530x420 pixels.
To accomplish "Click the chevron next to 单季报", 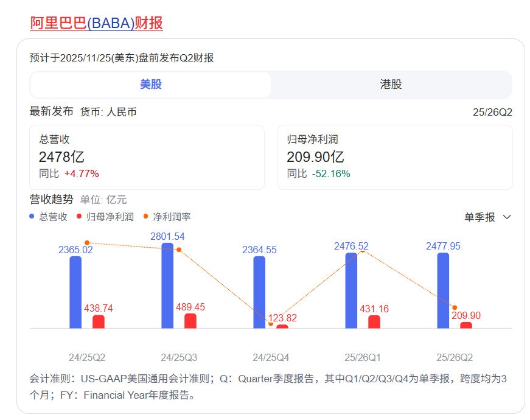I will (x=507, y=217).
